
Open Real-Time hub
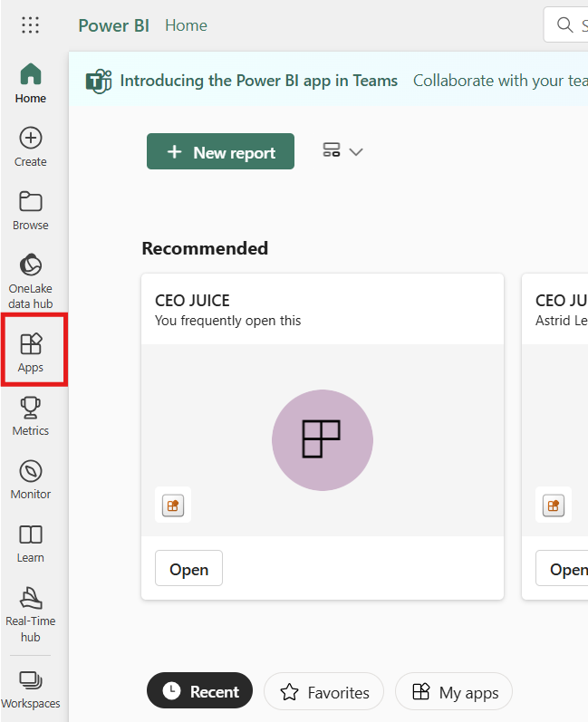(x=31, y=614)
